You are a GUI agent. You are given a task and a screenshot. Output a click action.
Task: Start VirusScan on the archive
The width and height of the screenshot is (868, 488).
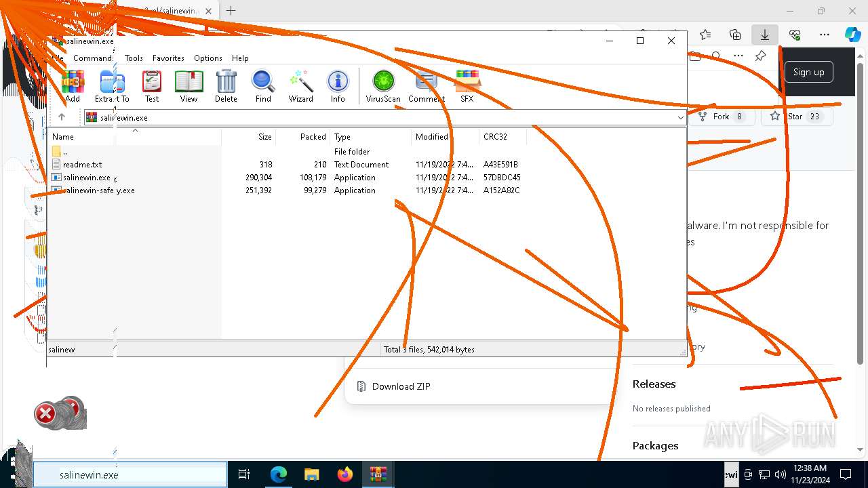pyautogui.click(x=383, y=86)
